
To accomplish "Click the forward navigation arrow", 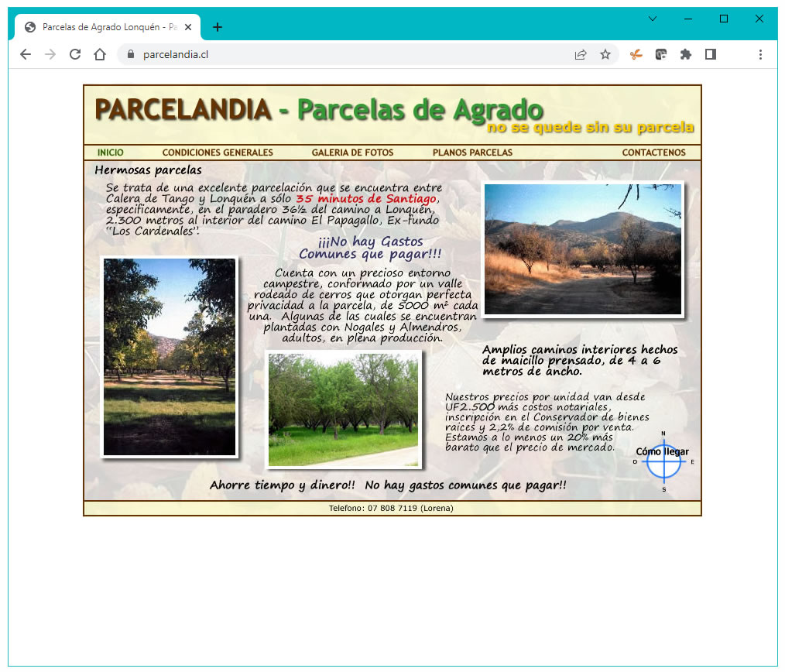I will [50, 55].
